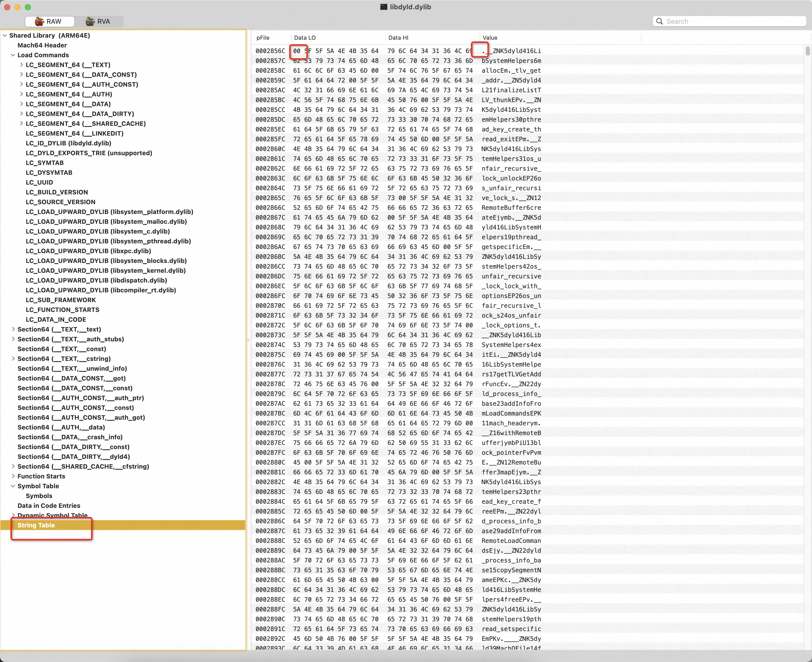Viewport: 812px width, 662px height.
Task: Select row with value 'bSystemHelpers6m'
Action: [x=528, y=61]
